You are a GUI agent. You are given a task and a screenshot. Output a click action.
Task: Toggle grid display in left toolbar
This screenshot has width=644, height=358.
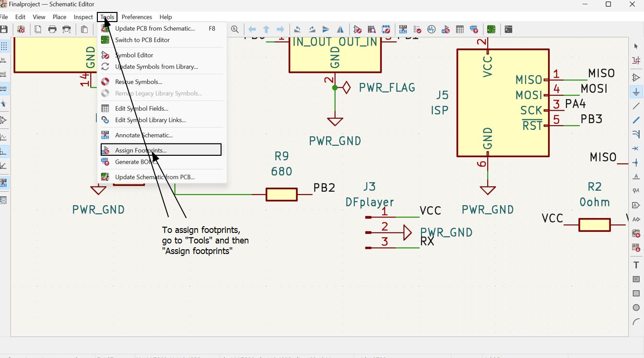point(3,46)
